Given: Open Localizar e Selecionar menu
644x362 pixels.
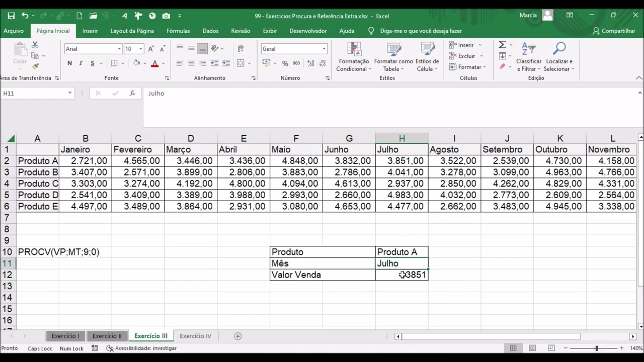Looking at the screenshot, I should (x=559, y=57).
